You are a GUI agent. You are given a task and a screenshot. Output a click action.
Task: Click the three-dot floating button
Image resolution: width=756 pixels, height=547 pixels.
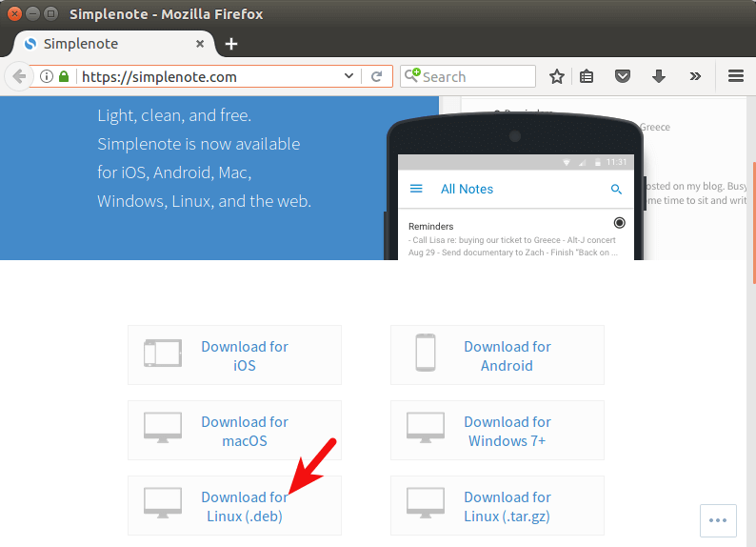[x=718, y=520]
